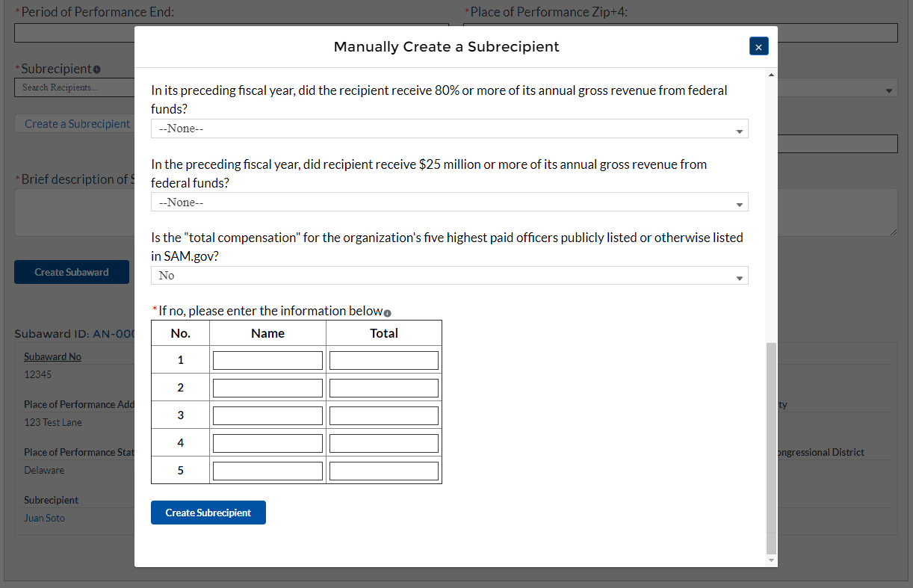This screenshot has width=913, height=588.
Task: Expand the total compensation SAM.gov dropdown
Action: pyautogui.click(x=449, y=276)
